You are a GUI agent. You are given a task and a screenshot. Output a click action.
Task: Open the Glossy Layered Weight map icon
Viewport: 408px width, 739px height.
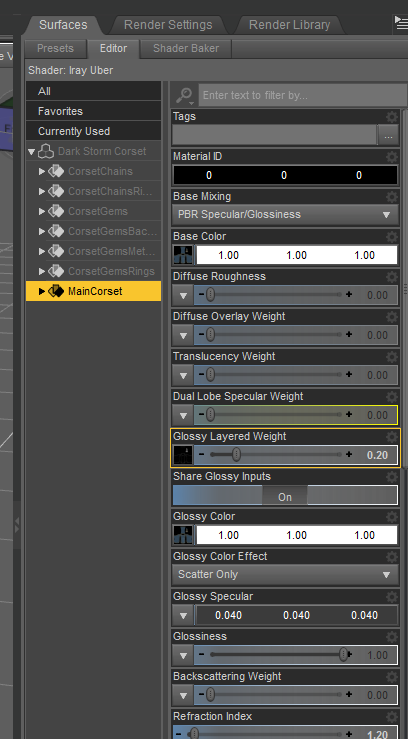tap(183, 455)
